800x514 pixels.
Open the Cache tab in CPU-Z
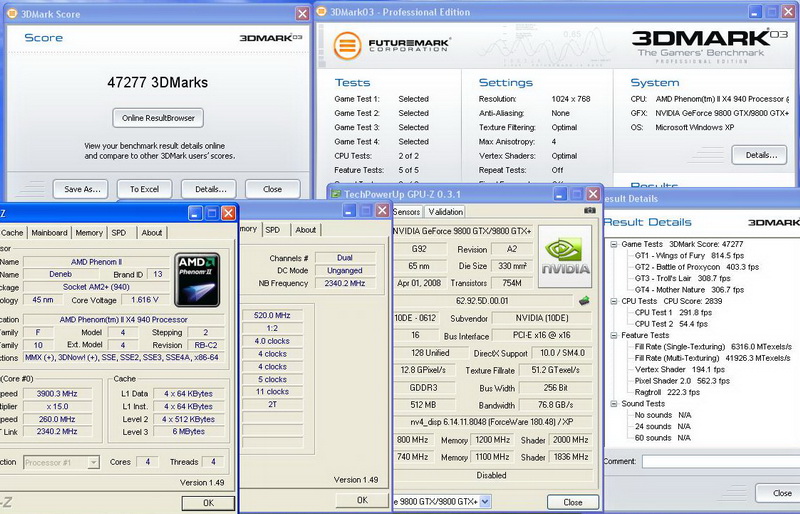coord(12,232)
